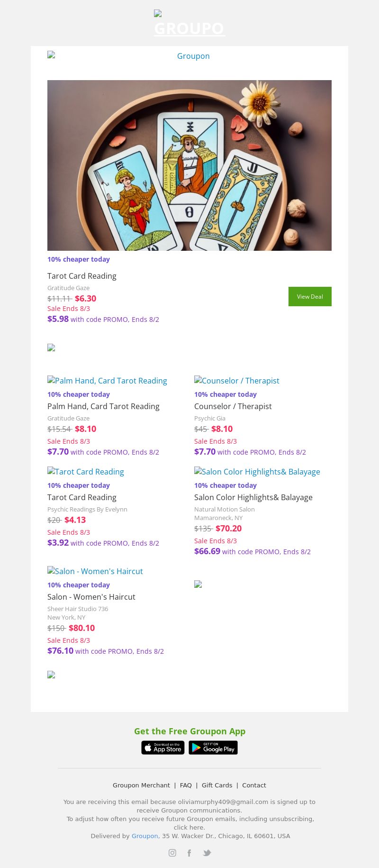Image resolution: width=379 pixels, height=868 pixels.
Task: Open Palm Hand, Card Tarot Reading deal
Action: point(108,381)
